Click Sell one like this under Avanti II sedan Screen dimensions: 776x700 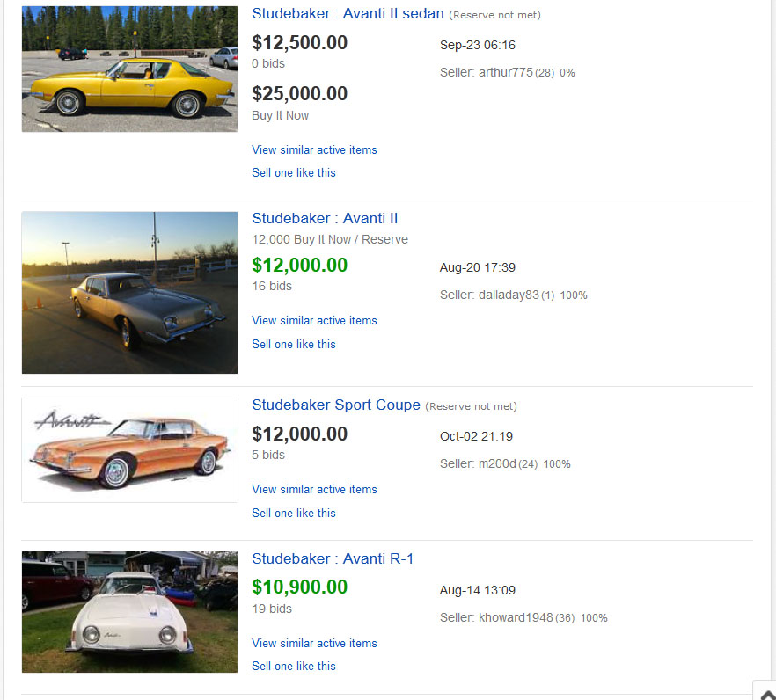[x=294, y=173]
